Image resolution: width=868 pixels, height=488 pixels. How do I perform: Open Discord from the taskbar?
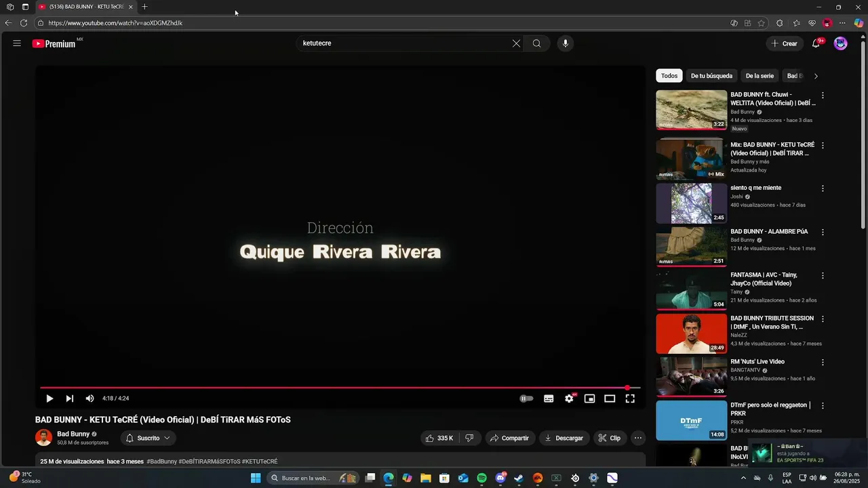coord(500,478)
